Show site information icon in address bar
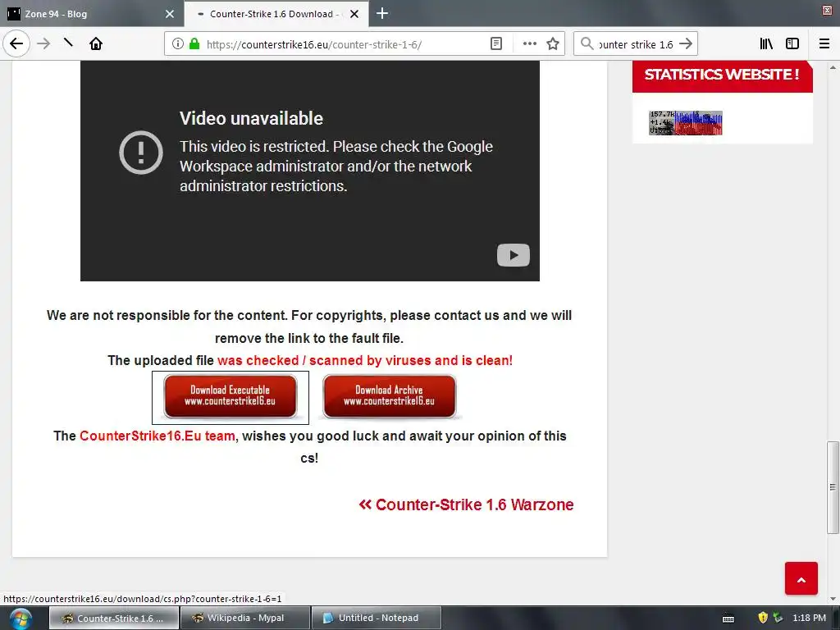This screenshot has height=630, width=840. pos(178,44)
